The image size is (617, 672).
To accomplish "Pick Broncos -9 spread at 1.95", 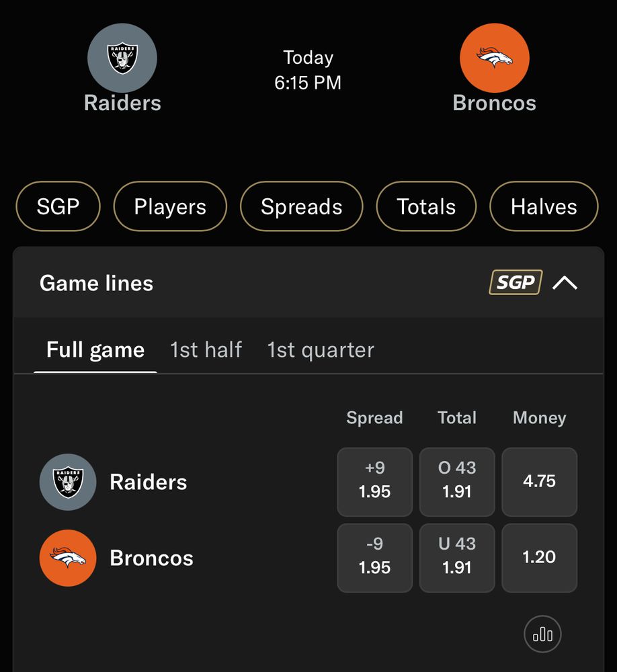I will (375, 558).
